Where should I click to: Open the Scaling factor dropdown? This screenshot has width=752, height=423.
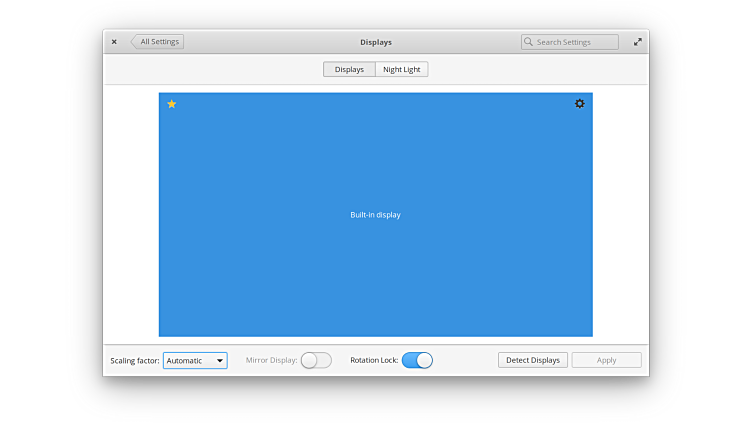click(194, 360)
